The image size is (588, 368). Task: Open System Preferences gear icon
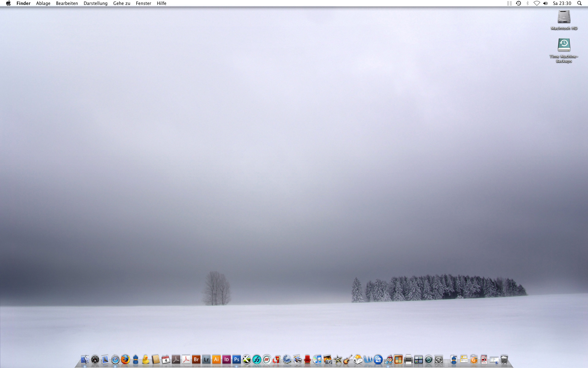pyautogui.click(x=439, y=359)
